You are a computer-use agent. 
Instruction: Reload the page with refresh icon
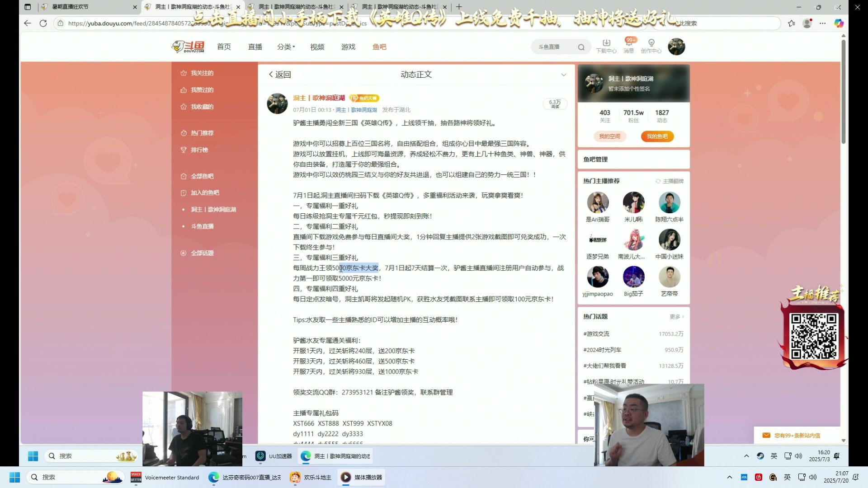tap(43, 23)
